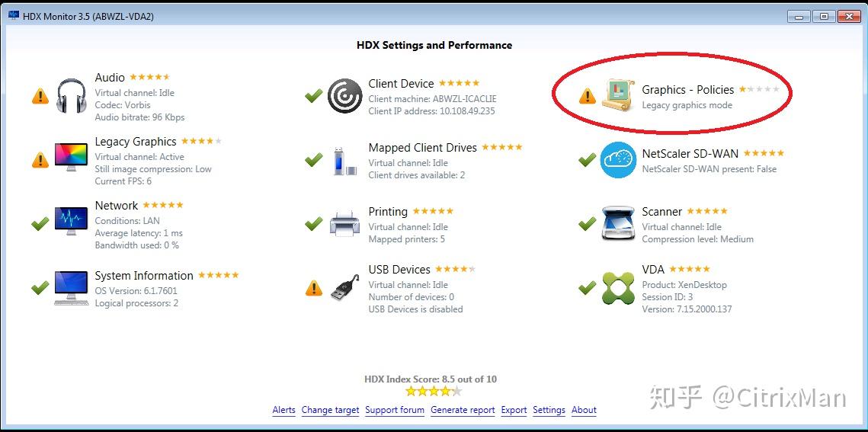Image resolution: width=868 pixels, height=432 pixels.
Task: Click the warning triangle beside Audio
Action: click(40, 96)
